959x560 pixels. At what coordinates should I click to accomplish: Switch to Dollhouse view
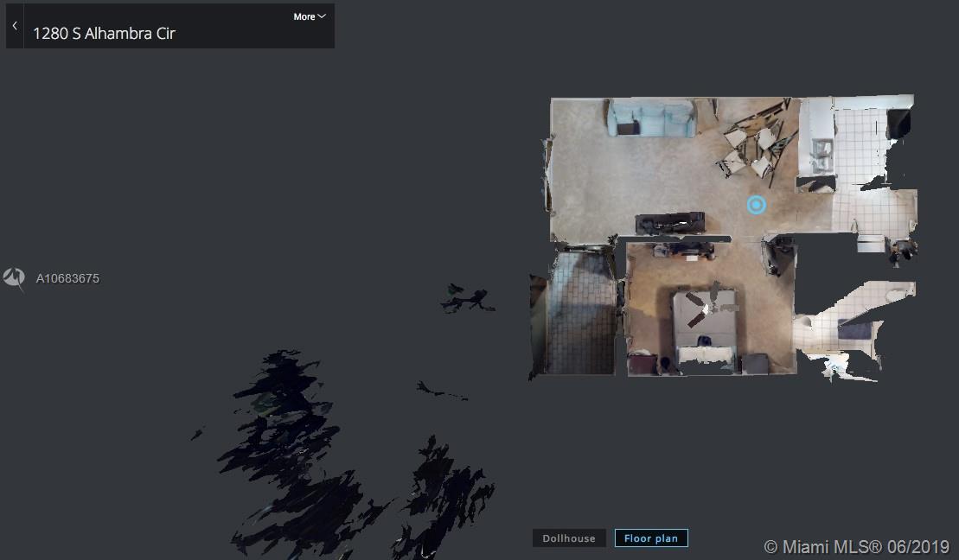568,538
